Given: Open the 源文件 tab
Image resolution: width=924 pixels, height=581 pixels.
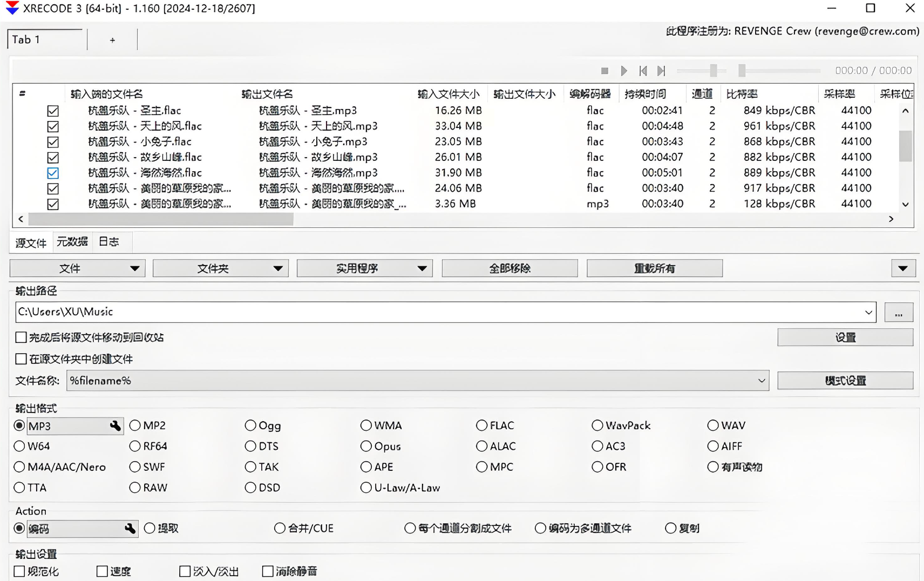Looking at the screenshot, I should [31, 243].
